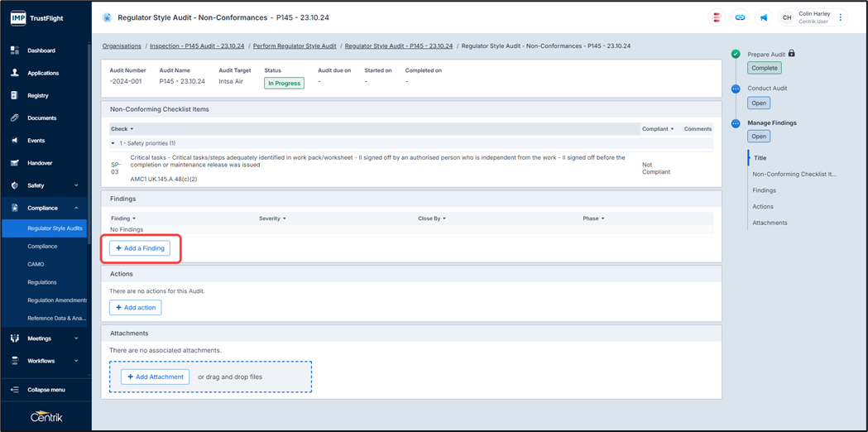Click the Prepare Audit lock icon
868x432 pixels.
point(792,54)
